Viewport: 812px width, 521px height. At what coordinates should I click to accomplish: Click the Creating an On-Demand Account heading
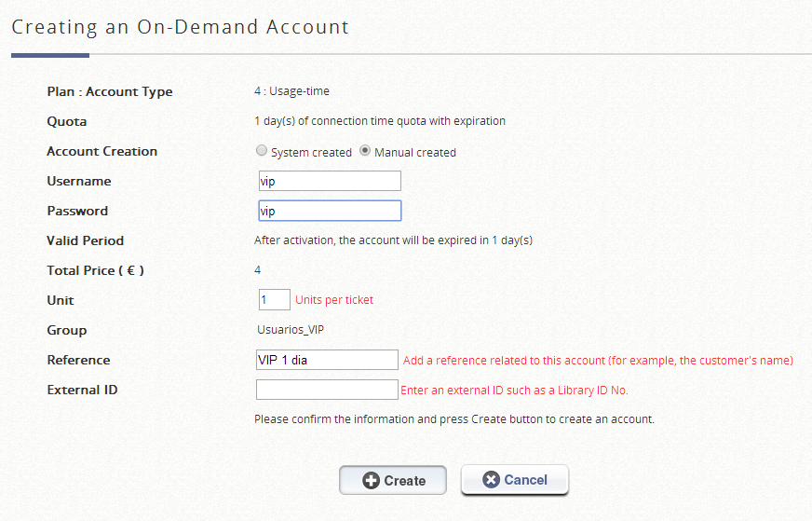tap(180, 27)
